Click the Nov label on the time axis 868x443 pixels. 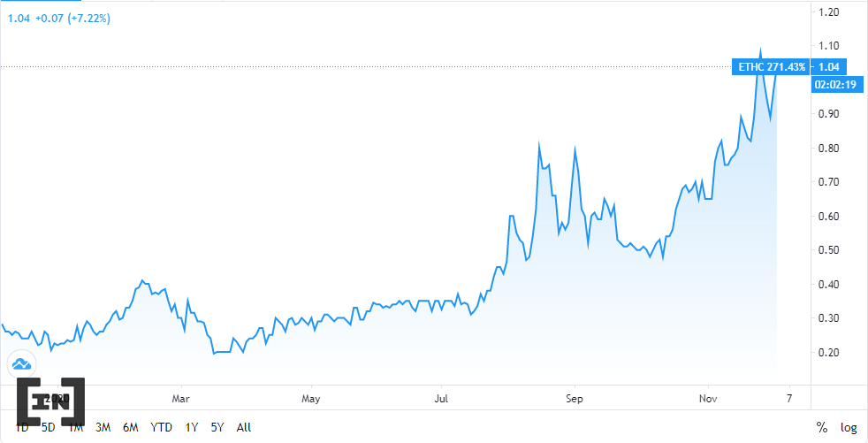(x=708, y=399)
